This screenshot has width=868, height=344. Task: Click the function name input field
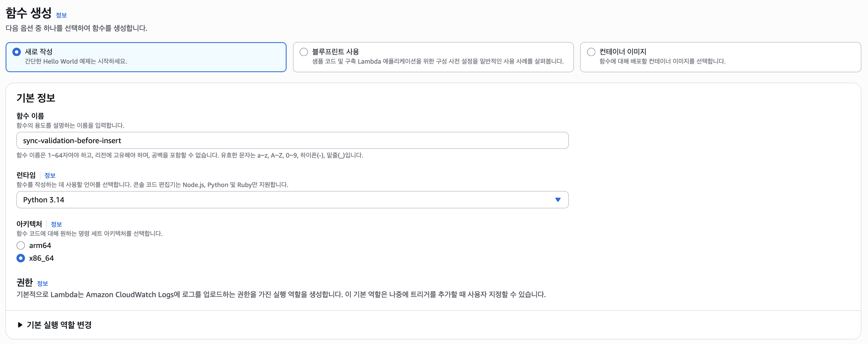coord(292,140)
